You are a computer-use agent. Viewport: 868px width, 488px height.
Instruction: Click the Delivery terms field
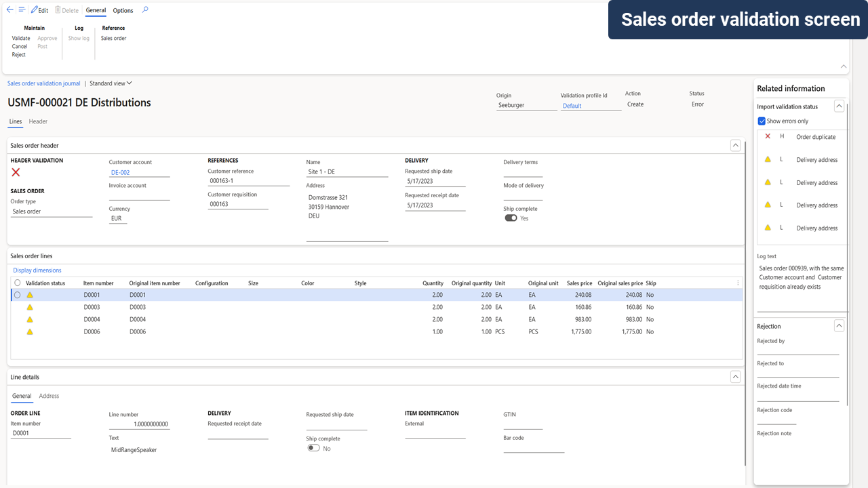click(x=523, y=172)
